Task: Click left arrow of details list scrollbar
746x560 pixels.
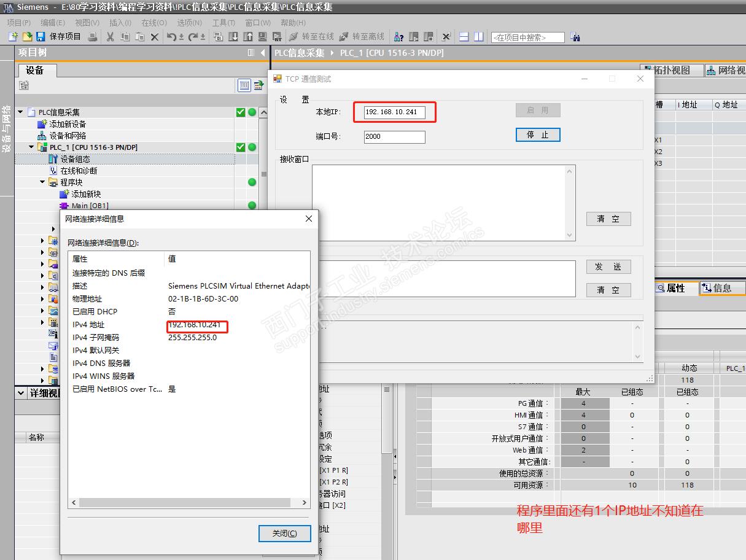Action: [74, 502]
